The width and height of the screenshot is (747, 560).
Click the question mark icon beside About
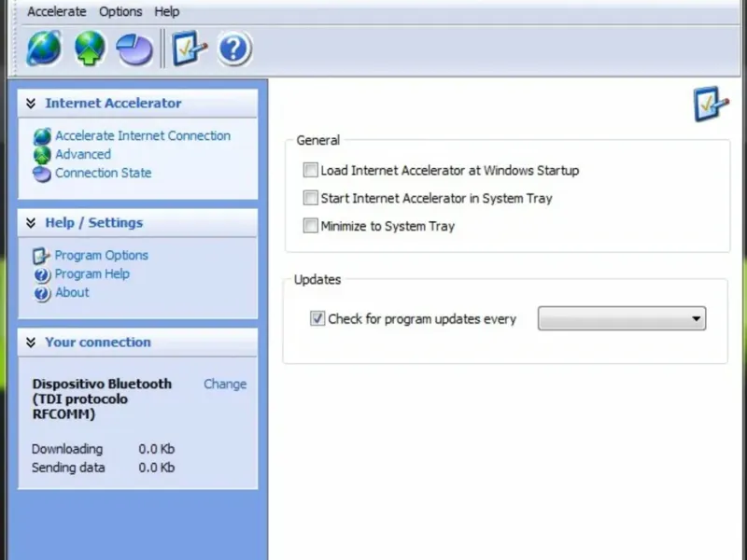pyautogui.click(x=42, y=294)
